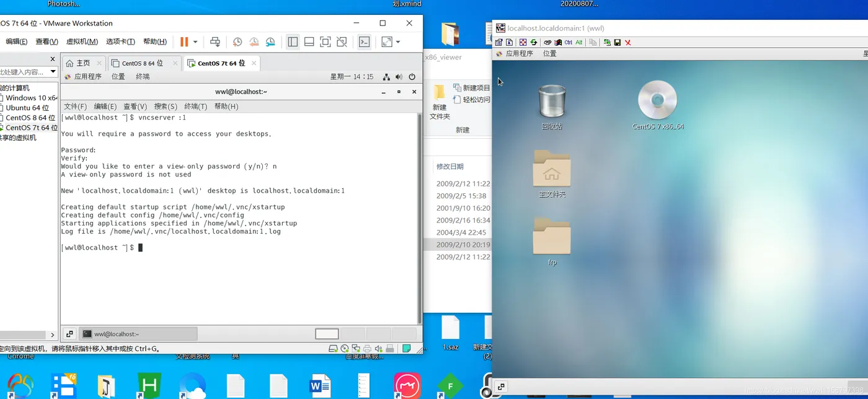Click the library search input field
Image resolution: width=868 pixels, height=399 pixels.
[x=23, y=72]
